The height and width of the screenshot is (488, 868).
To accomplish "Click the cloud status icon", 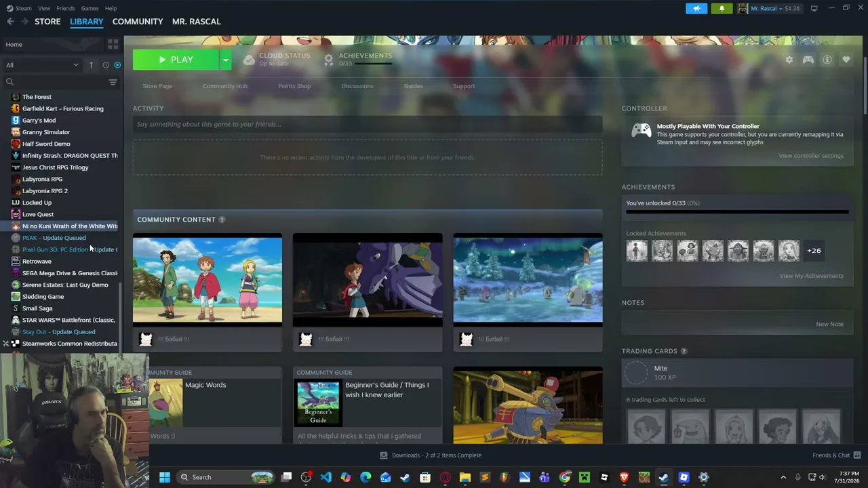I will (249, 60).
